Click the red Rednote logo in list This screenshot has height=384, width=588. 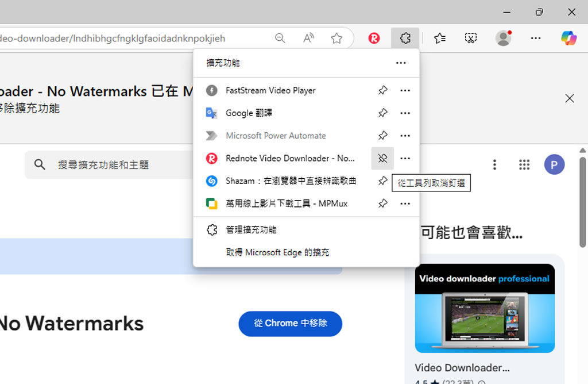[x=211, y=159]
